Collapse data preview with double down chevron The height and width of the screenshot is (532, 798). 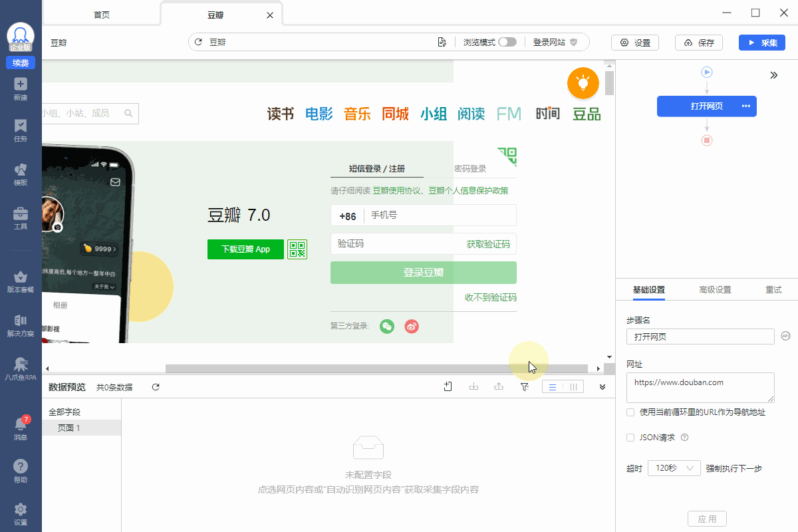tap(602, 386)
